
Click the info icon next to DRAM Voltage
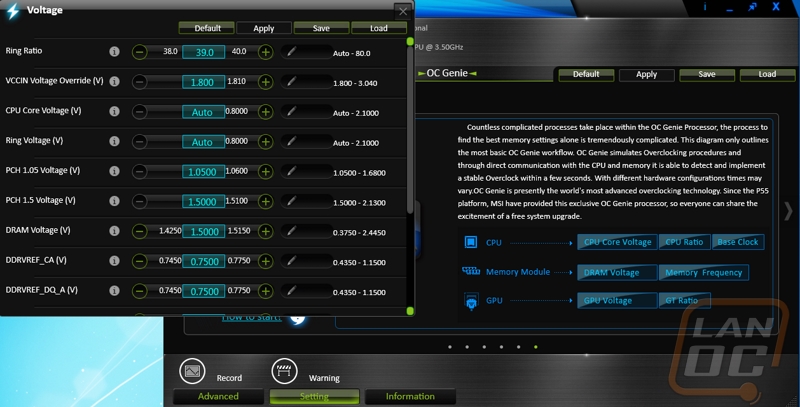pyautogui.click(x=114, y=231)
